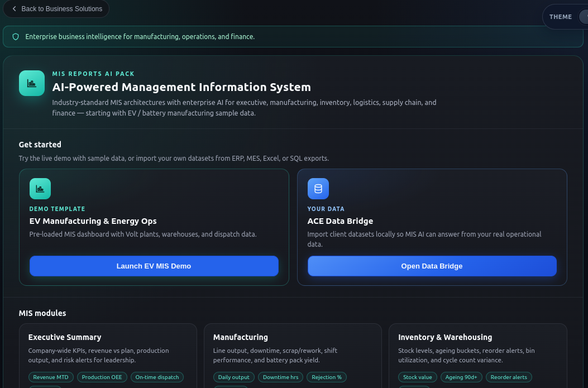
Task: Open the Inventory & Warehousing module card
Action: point(478,356)
